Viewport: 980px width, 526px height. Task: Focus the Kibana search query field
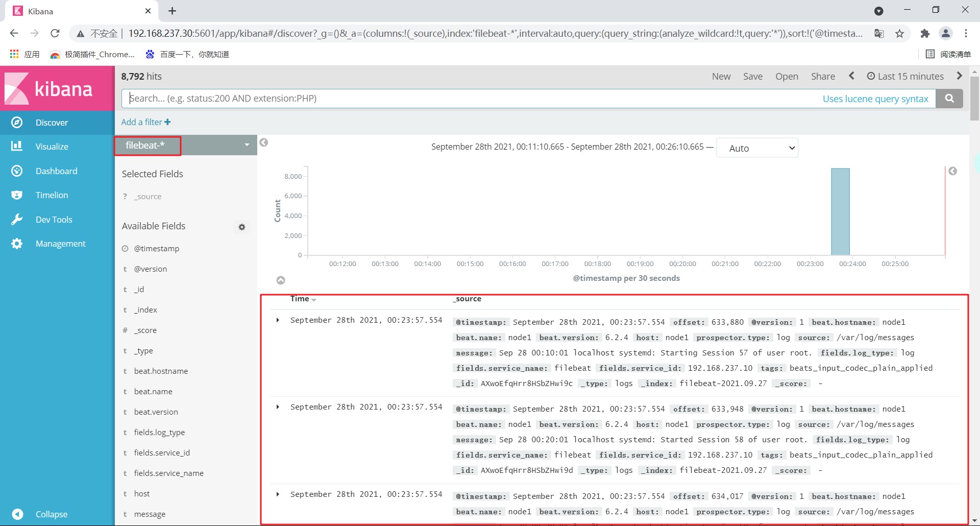point(528,99)
